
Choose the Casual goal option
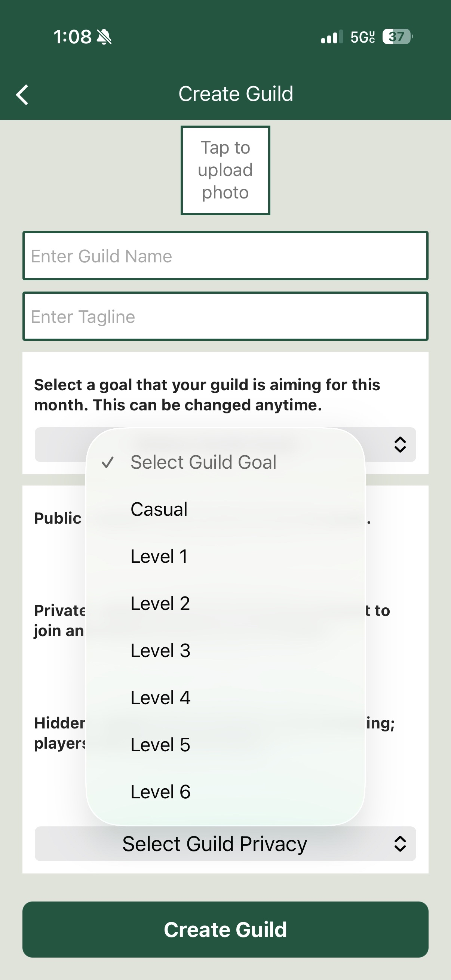click(x=159, y=509)
